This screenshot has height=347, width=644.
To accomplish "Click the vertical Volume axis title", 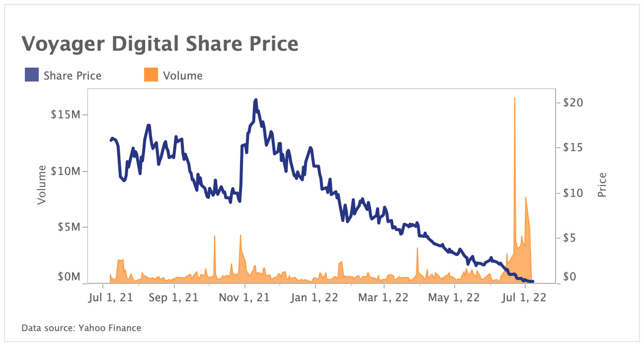I will pyautogui.click(x=42, y=185).
